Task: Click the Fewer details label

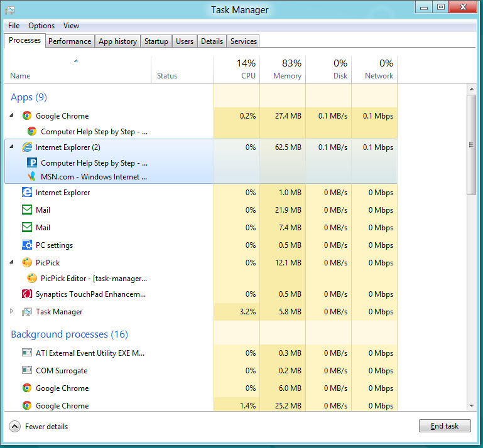Action: point(46,427)
